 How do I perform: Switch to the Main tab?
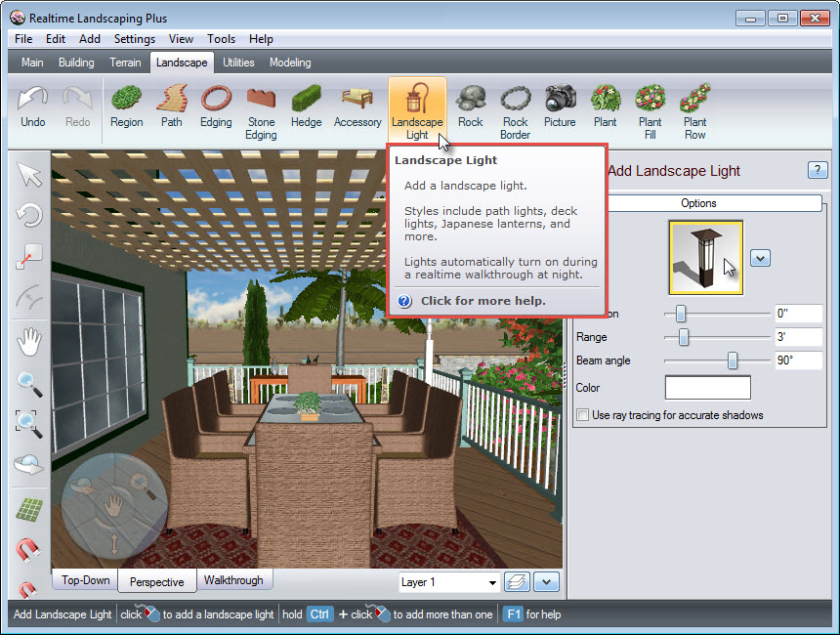point(32,63)
